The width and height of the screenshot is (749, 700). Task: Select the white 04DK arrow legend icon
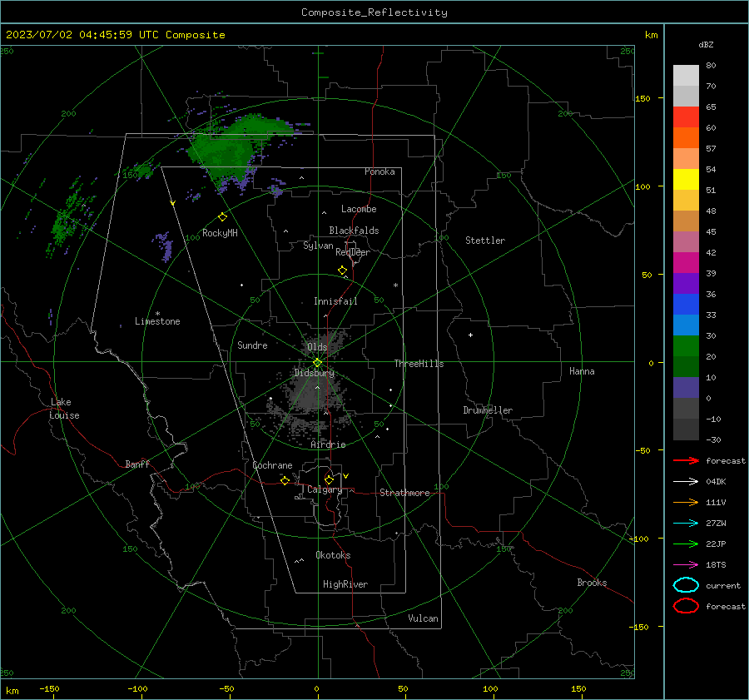click(686, 481)
